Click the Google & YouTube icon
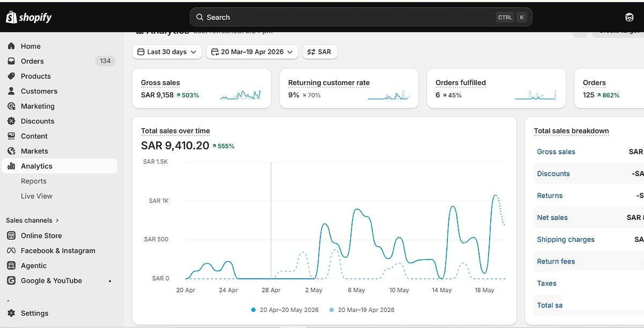This screenshot has width=644, height=328. (x=11, y=281)
